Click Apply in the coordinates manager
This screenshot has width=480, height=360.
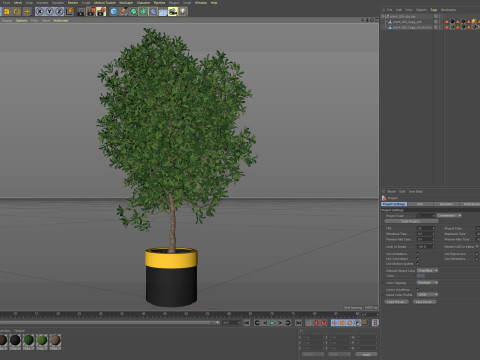pyautogui.click(x=366, y=354)
